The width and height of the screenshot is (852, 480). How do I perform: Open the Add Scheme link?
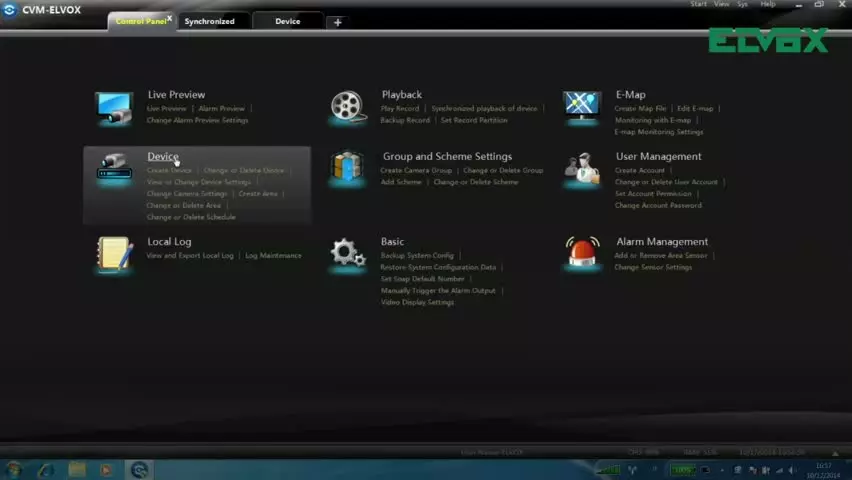(401, 182)
